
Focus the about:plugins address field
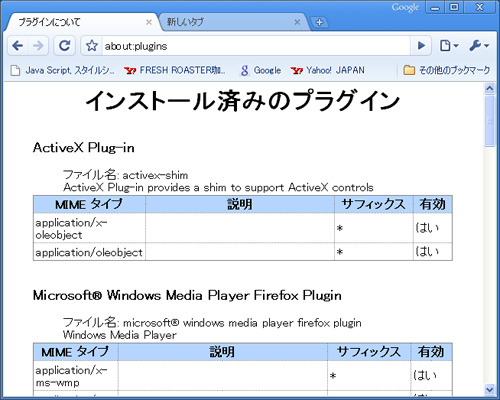[x=255, y=46]
